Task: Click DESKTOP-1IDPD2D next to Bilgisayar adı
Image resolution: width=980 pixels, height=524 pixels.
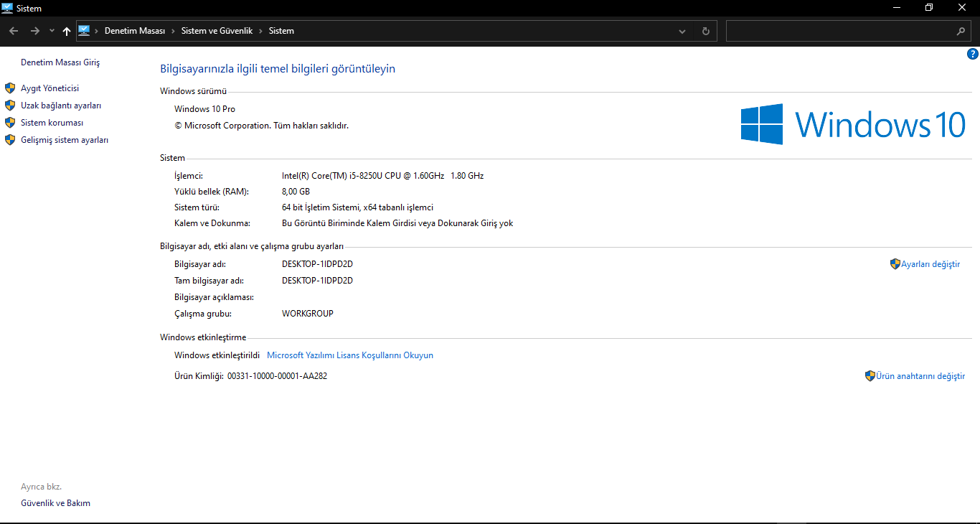Action: (x=317, y=264)
